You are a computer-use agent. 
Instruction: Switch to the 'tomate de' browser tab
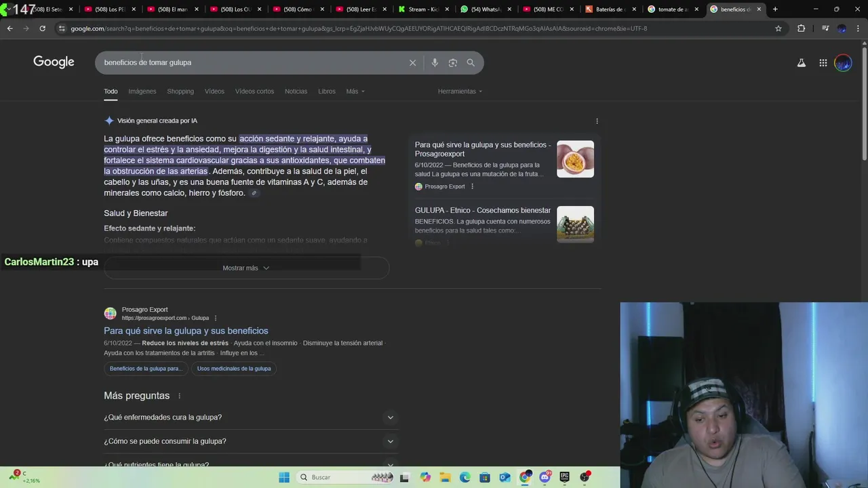(673, 9)
